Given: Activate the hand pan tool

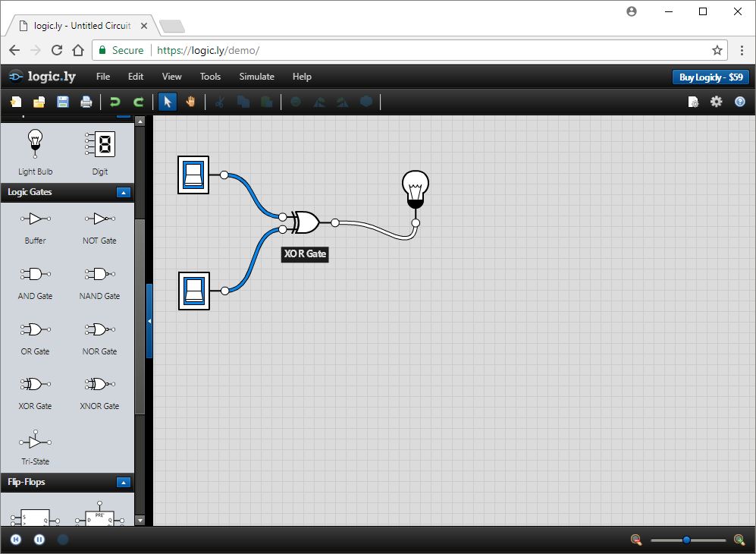Looking at the screenshot, I should (190, 102).
